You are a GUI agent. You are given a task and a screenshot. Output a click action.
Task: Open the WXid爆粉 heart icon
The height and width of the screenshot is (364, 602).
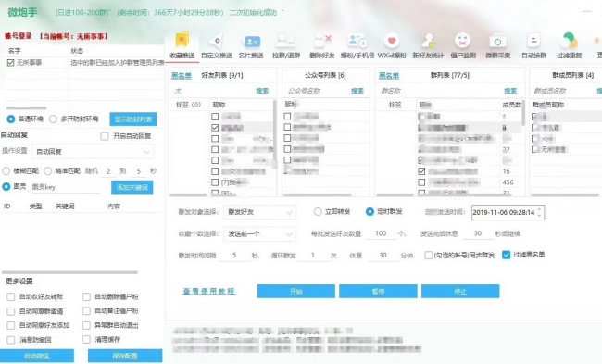(x=392, y=41)
